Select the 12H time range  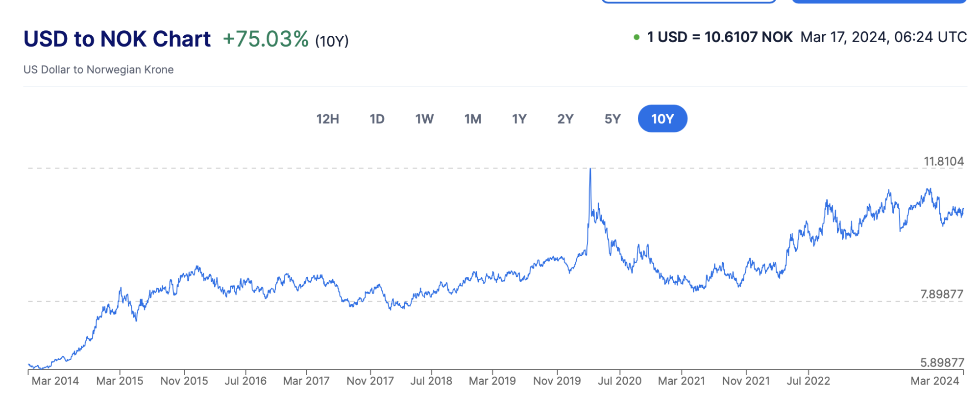pos(327,119)
